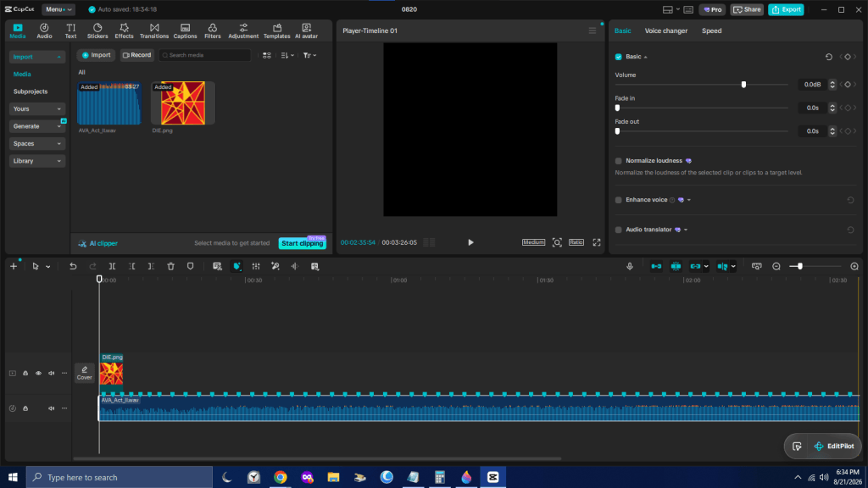
Task: Collapse the Import section in sidebar
Action: (37, 57)
